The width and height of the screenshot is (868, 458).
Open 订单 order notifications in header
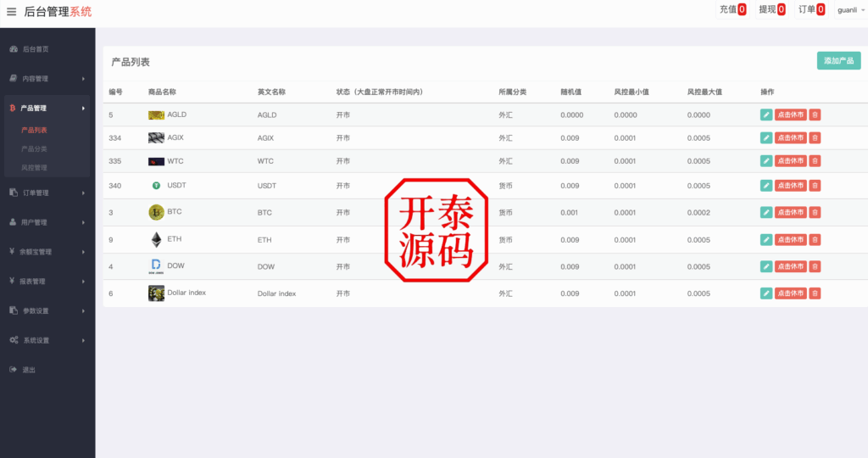811,9
